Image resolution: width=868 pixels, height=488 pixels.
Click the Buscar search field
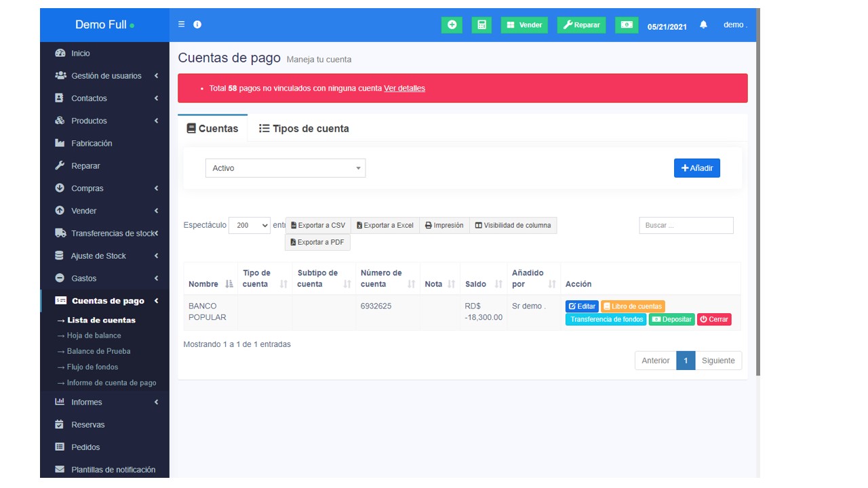pyautogui.click(x=686, y=226)
